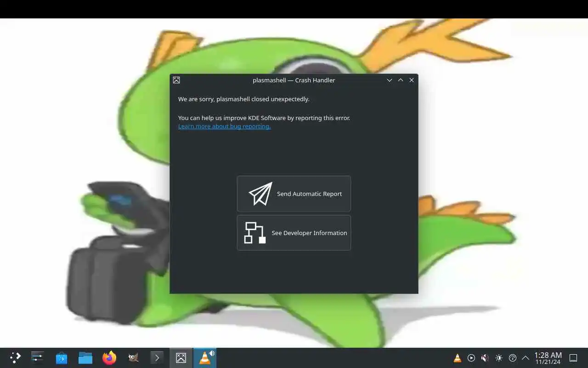Switch to the VLC taskbar entry
The image size is (588, 368).
[205, 357]
